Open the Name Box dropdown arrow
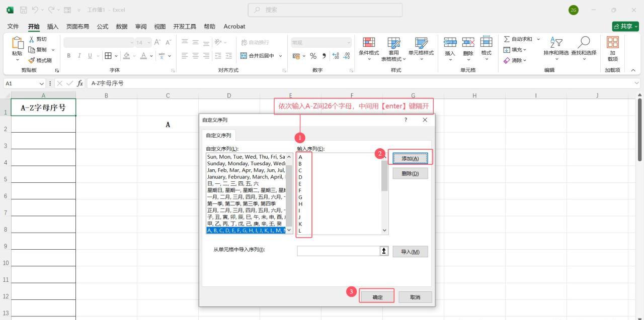 coord(42,83)
